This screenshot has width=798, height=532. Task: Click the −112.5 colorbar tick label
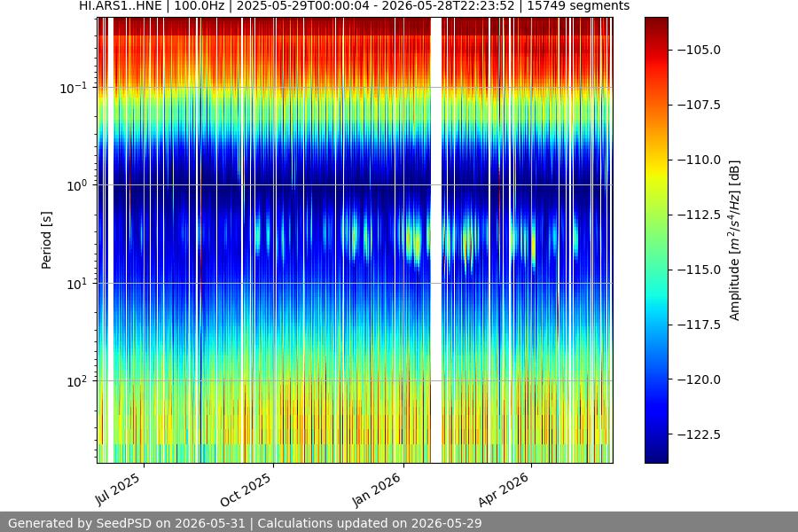(x=699, y=215)
